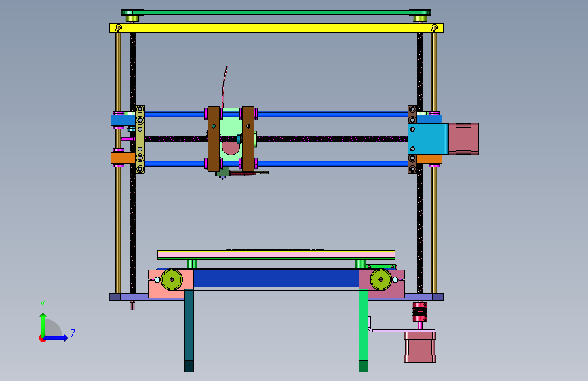The height and width of the screenshot is (381, 588).
Task: Click the dark blue Y-axis base panel
Action: (x=276, y=278)
